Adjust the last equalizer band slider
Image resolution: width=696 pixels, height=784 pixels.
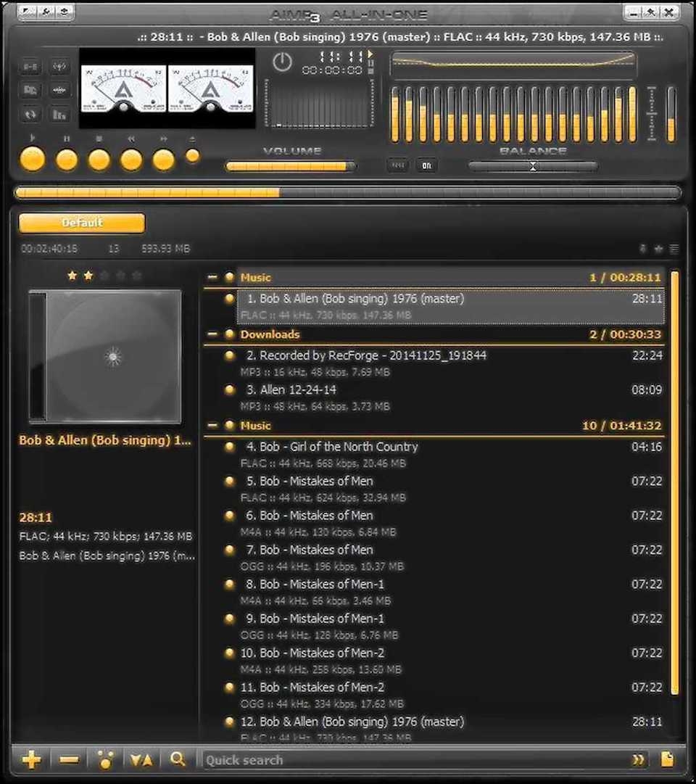pos(632,115)
